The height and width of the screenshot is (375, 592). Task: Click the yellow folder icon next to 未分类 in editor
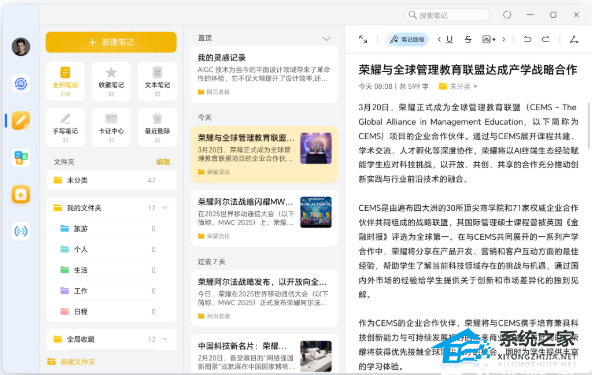click(442, 86)
